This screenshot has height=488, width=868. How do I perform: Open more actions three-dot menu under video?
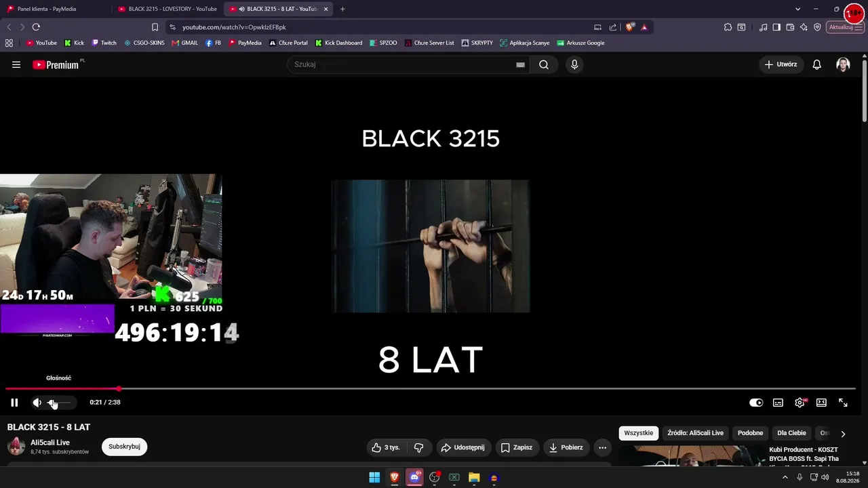tap(602, 447)
